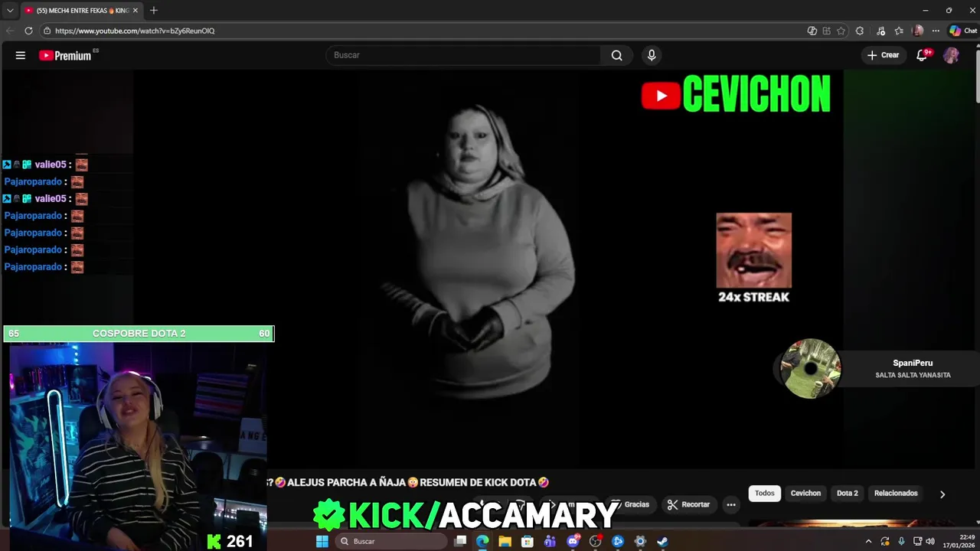Open the browser tab list dropdown
This screenshot has height=551, width=980.
point(10,11)
